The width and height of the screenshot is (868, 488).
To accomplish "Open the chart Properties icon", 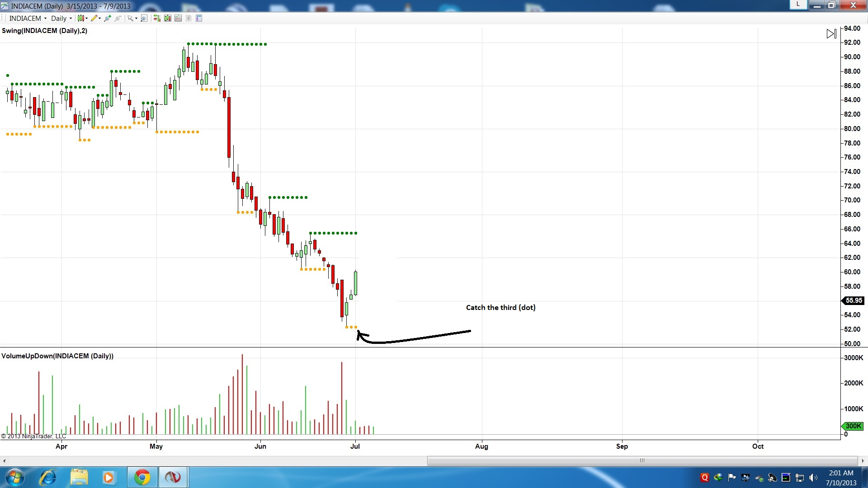I will (167, 19).
